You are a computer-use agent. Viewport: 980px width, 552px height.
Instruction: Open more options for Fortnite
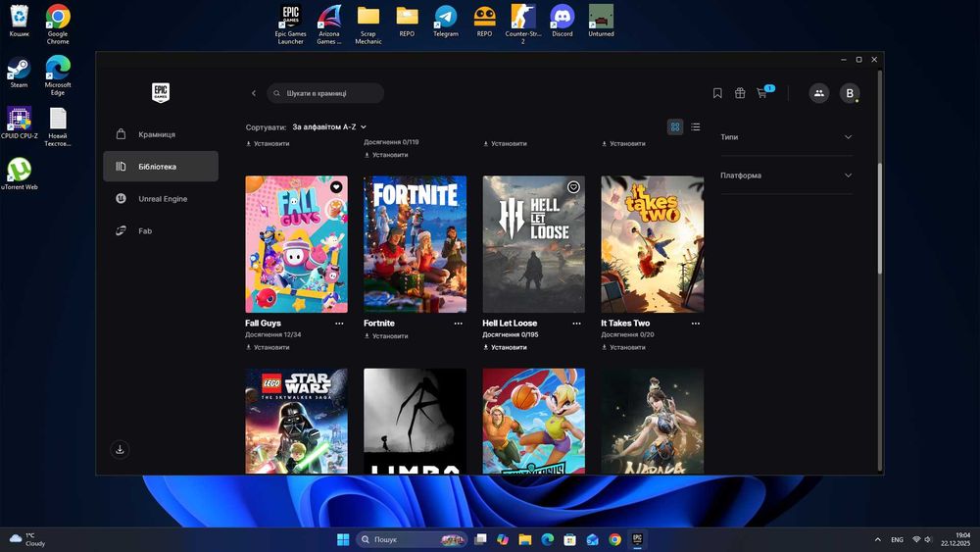458,324
